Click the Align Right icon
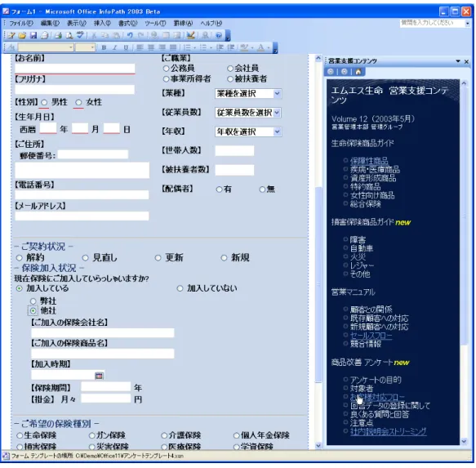Viewport: 476px width, 468px height. [x=162, y=47]
